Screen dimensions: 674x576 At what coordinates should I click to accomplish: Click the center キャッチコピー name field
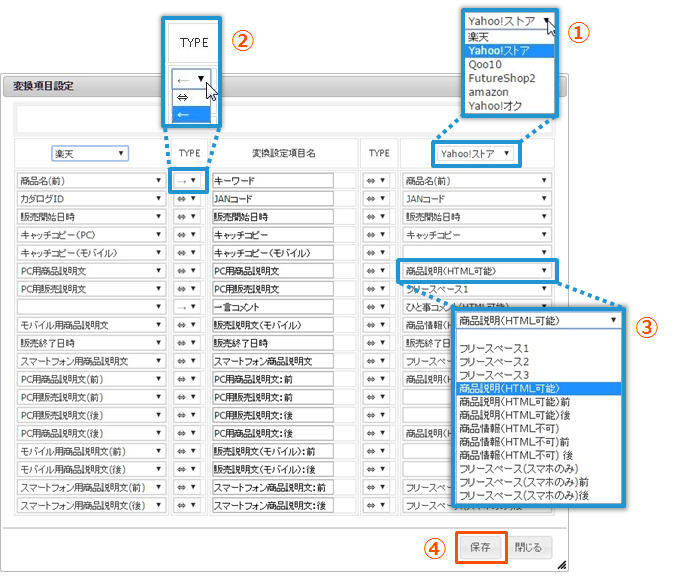tap(273, 235)
